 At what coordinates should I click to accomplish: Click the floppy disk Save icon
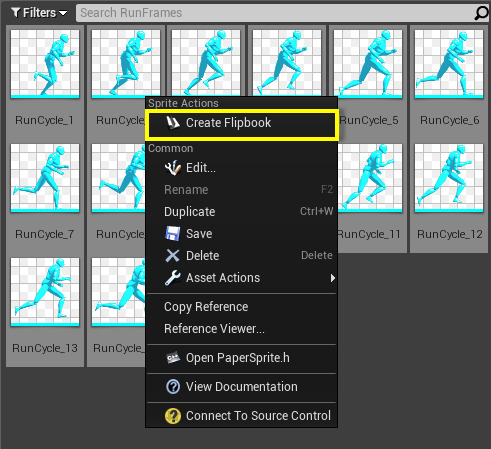173,234
